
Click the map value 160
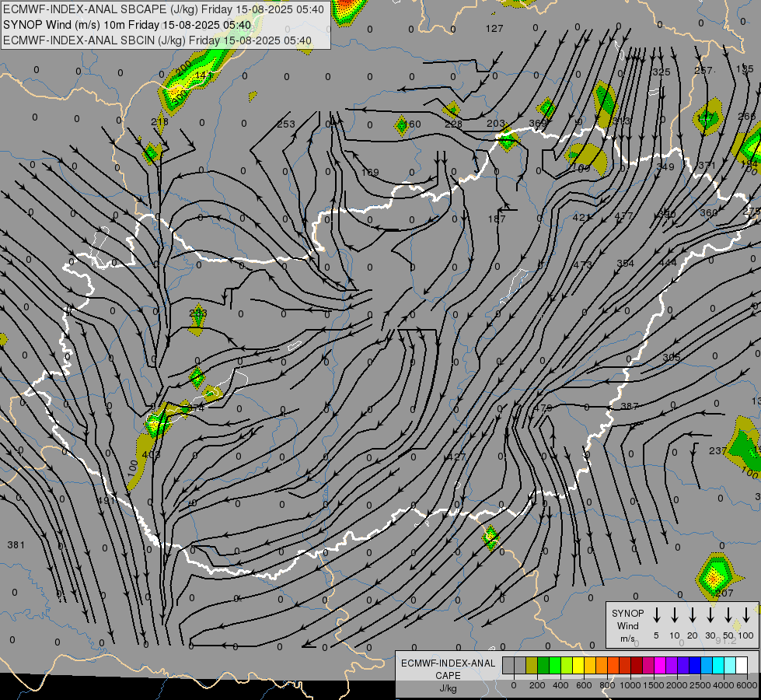[413, 124]
